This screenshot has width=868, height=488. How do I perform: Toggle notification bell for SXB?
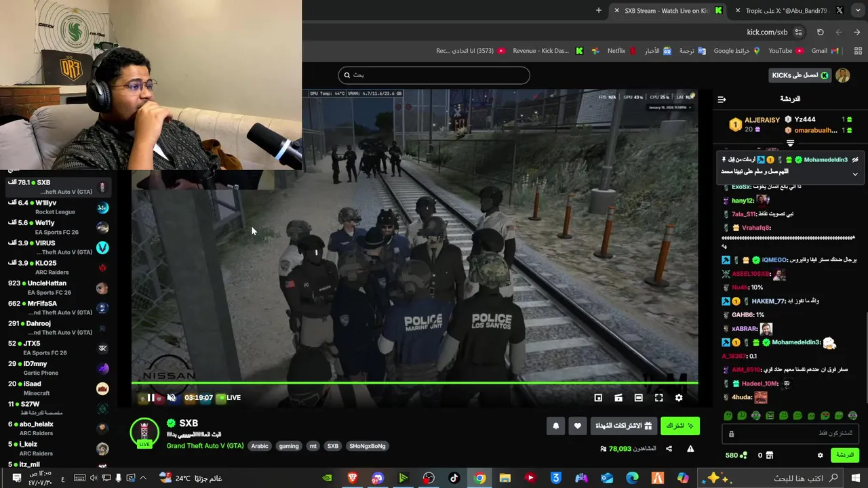pyautogui.click(x=556, y=426)
